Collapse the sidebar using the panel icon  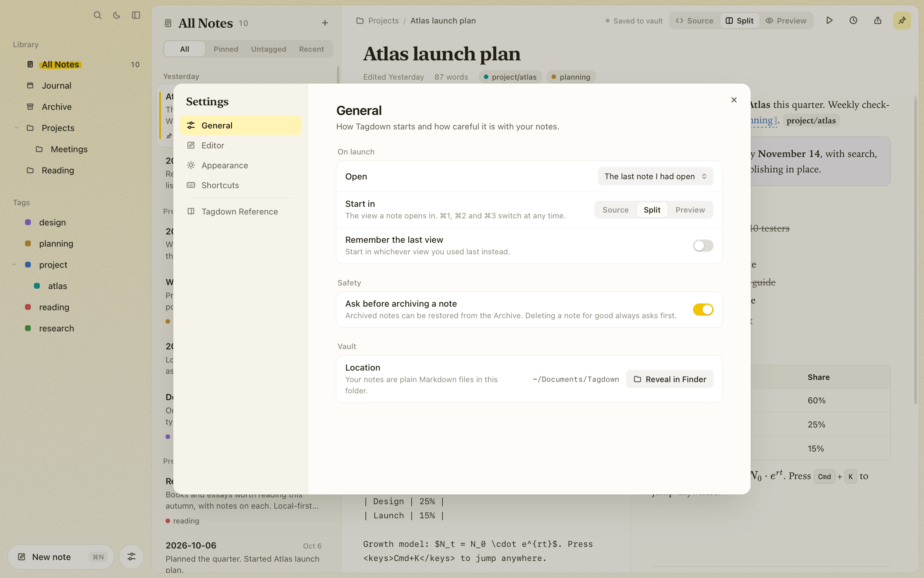(x=136, y=15)
